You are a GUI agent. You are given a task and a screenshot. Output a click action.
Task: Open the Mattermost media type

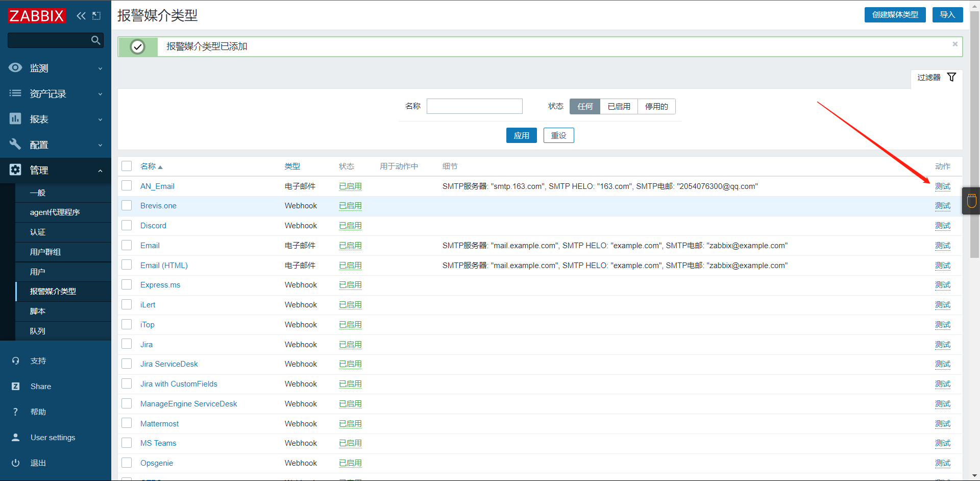pos(159,424)
